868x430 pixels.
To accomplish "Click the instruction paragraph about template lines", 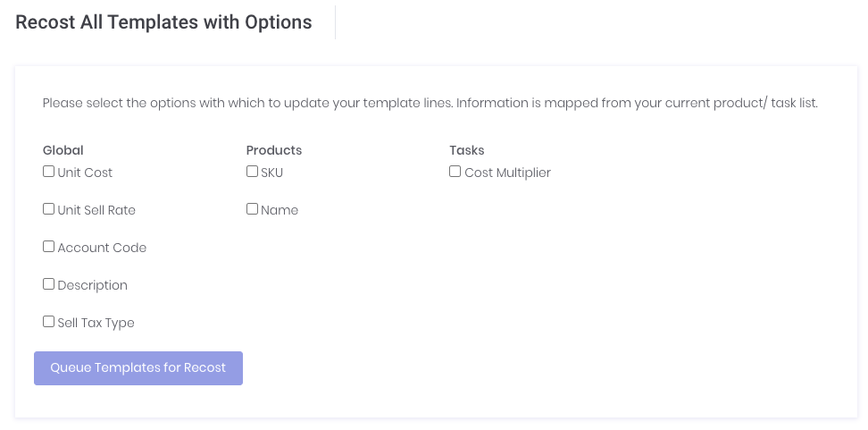I will point(430,103).
